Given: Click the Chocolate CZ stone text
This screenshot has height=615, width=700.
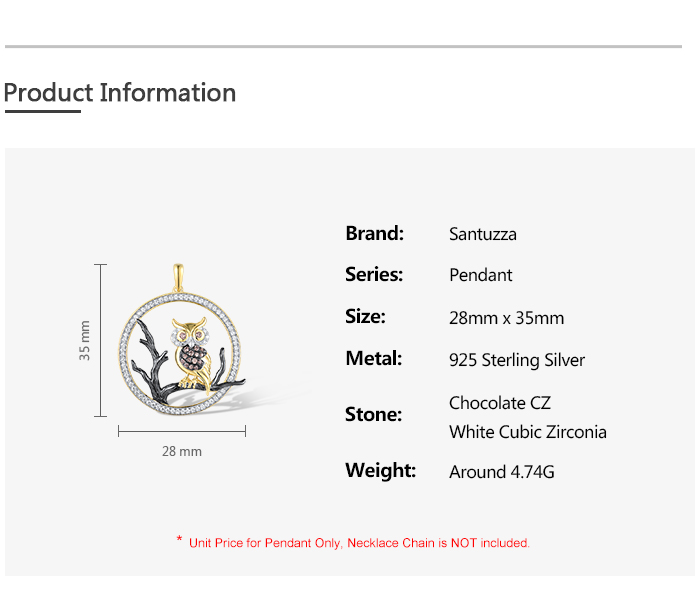Looking at the screenshot, I should click(x=500, y=403).
